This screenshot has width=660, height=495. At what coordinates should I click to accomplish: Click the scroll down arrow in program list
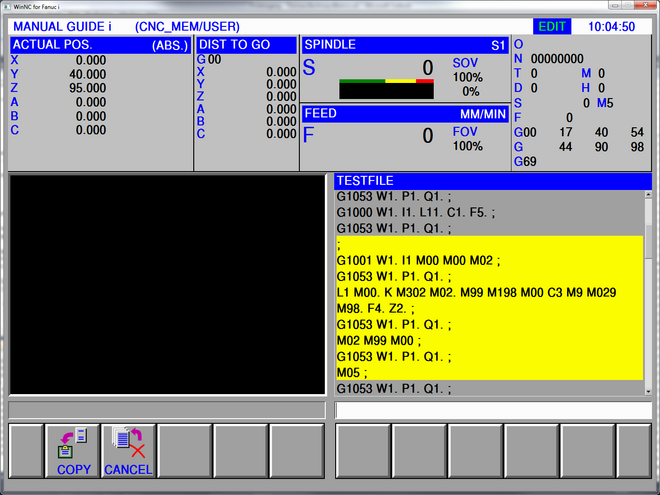648,389
